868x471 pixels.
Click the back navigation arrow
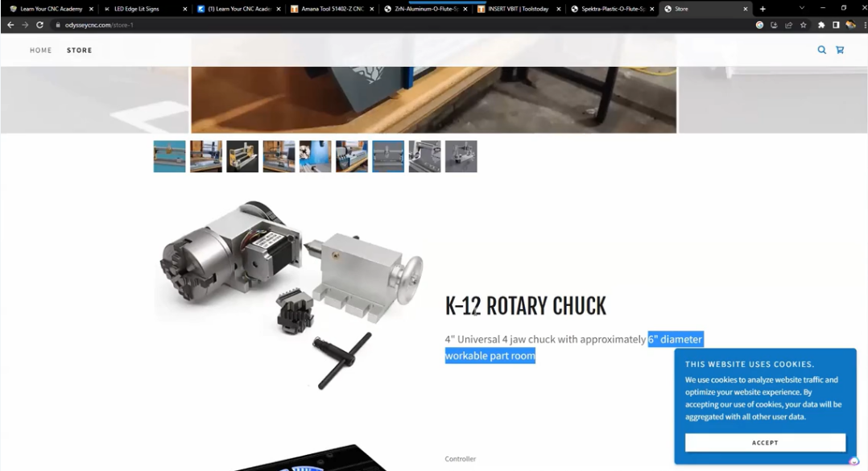[x=9, y=25]
